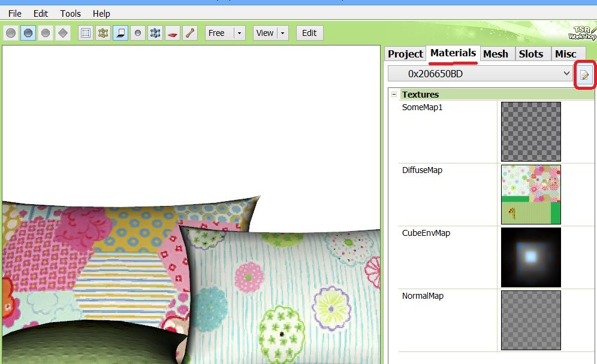Open the Tools menu
Screen dimensions: 597x364
coord(71,14)
